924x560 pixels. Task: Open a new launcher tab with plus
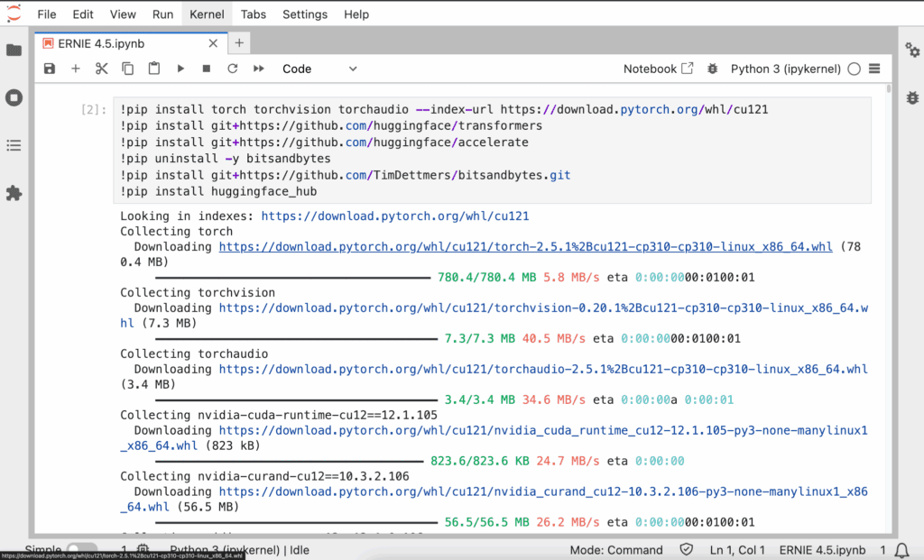click(238, 43)
